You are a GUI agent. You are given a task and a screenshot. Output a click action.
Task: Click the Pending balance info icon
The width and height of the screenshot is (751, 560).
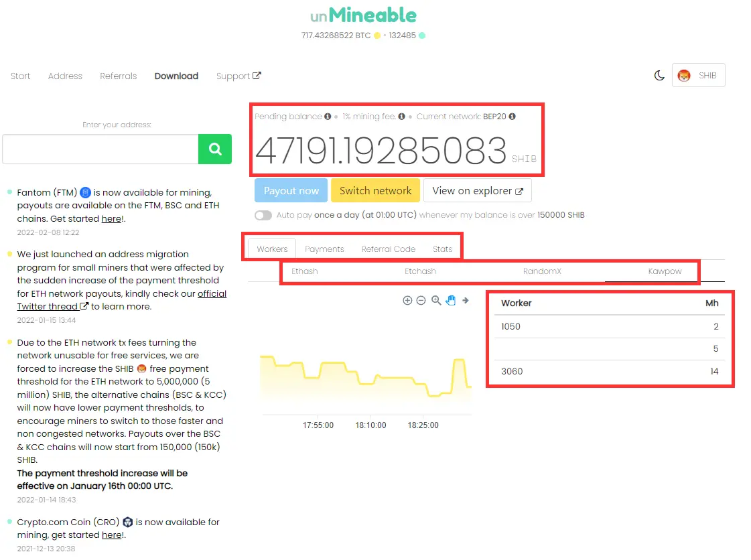tap(328, 117)
